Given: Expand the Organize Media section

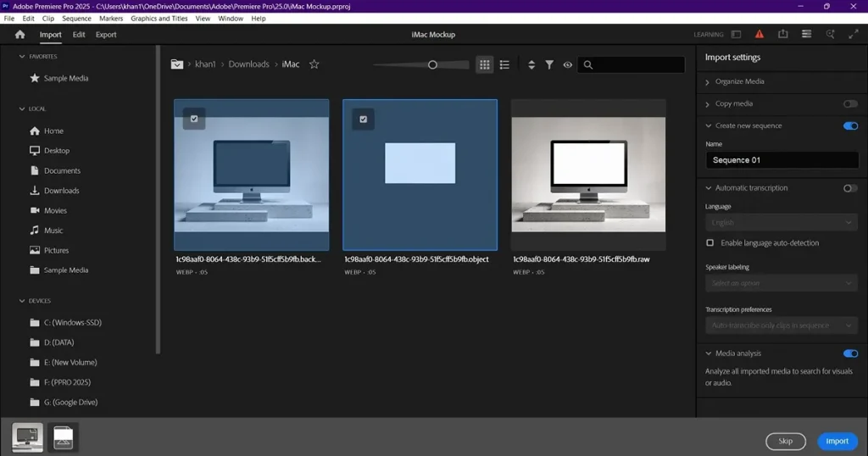Looking at the screenshot, I should [708, 82].
